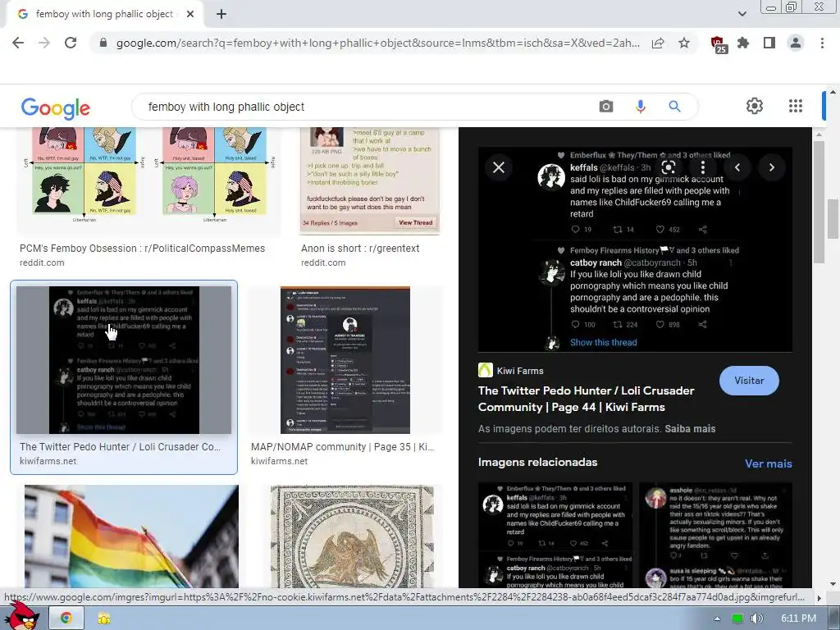Open the Chrome profile avatar
Image resolution: width=840 pixels, height=630 pixels.
pyautogui.click(x=796, y=43)
